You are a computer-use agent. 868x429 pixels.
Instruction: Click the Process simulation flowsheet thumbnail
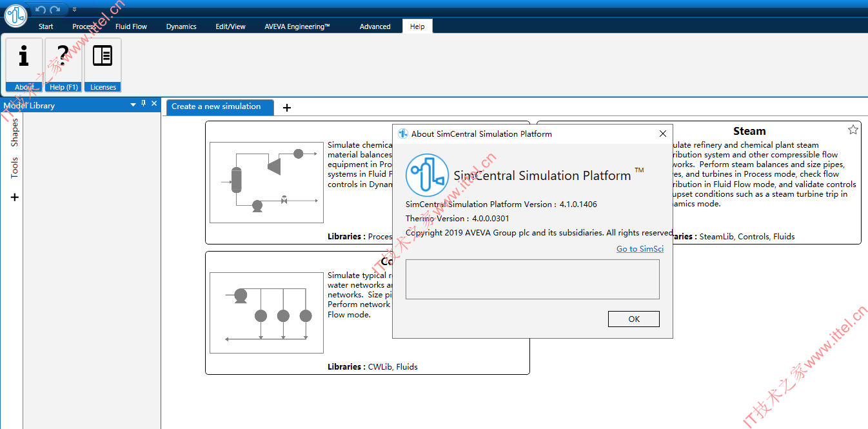266,183
